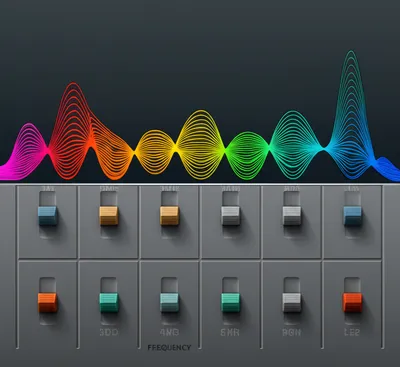Screen dimensions: 400x367
Task: Select the teal 3DD slider knob
Action: [x=109, y=303]
